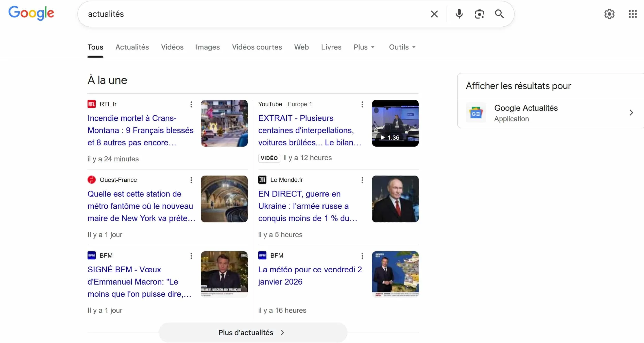
Task: Click the 'YouTube' source label
Action: tap(270, 104)
